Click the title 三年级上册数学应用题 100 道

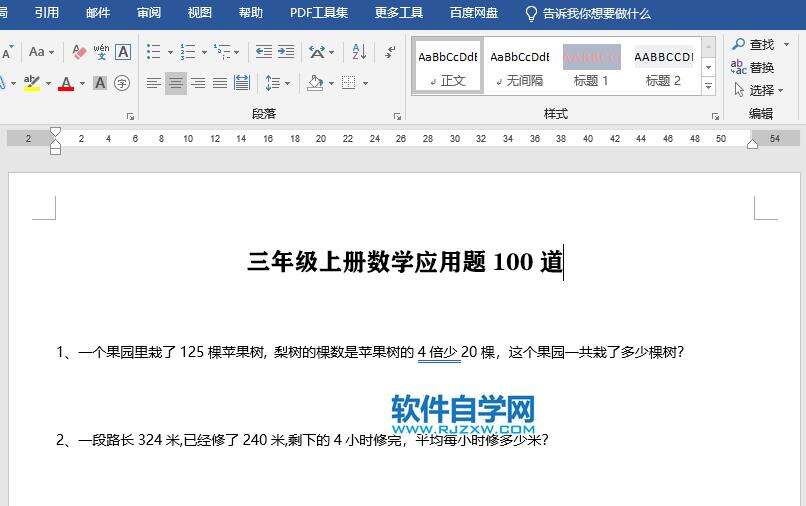click(x=405, y=262)
